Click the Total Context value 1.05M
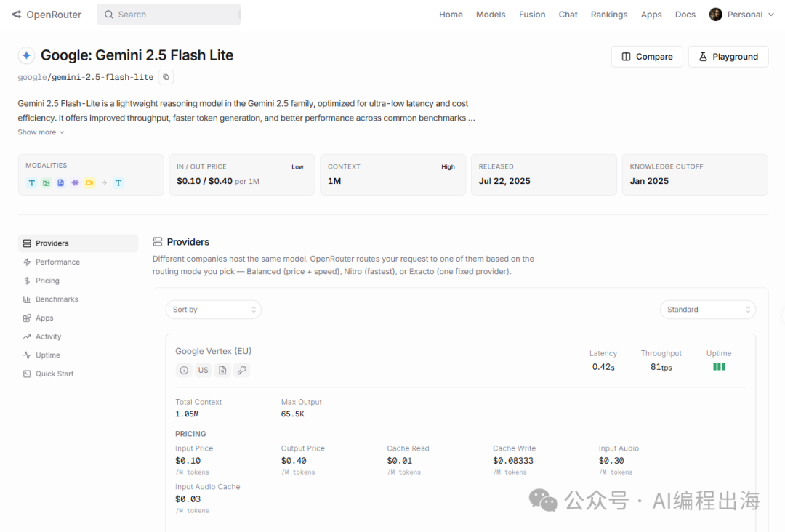 (x=187, y=414)
